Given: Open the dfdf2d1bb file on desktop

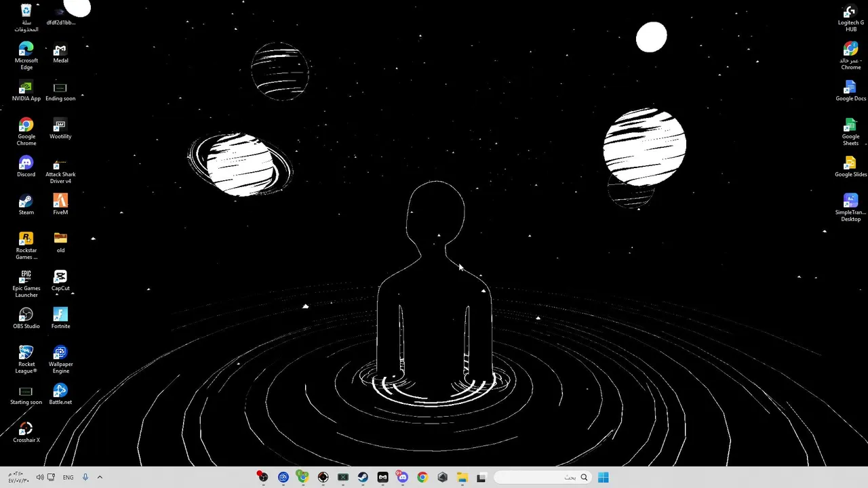Looking at the screenshot, I should coord(60,15).
